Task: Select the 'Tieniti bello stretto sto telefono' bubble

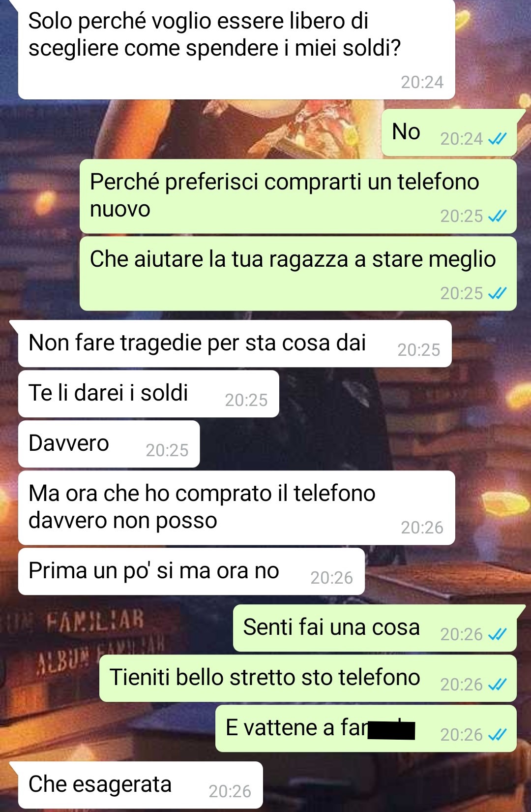Action: point(308,679)
